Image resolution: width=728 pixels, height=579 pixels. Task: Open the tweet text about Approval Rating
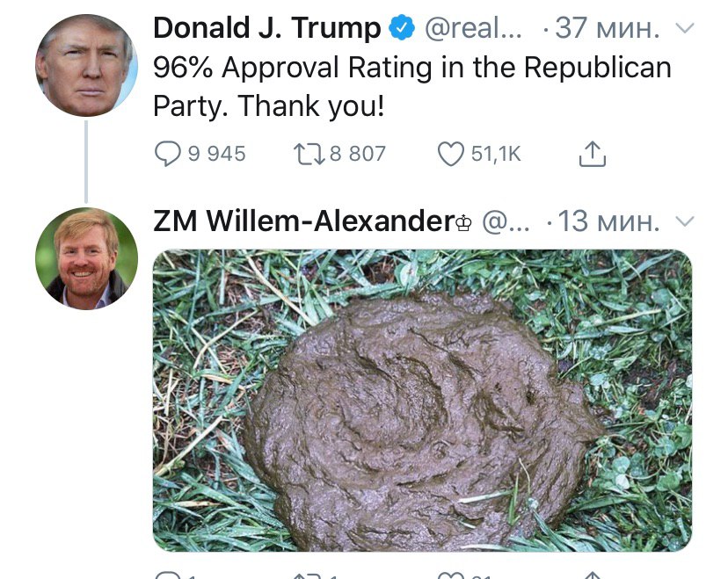[411, 87]
